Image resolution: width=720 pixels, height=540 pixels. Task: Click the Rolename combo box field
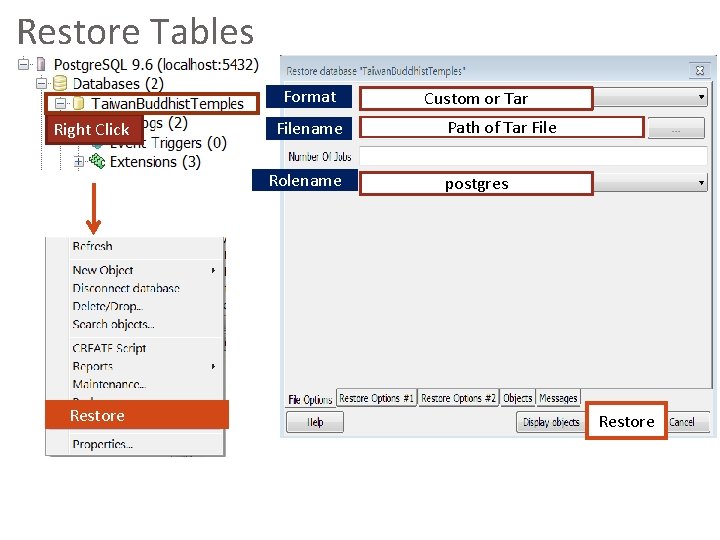click(533, 183)
